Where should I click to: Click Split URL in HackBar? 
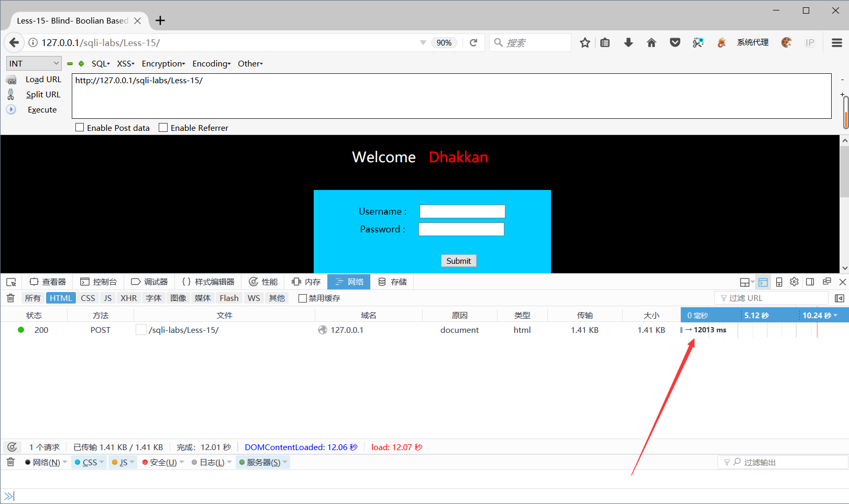(x=43, y=94)
